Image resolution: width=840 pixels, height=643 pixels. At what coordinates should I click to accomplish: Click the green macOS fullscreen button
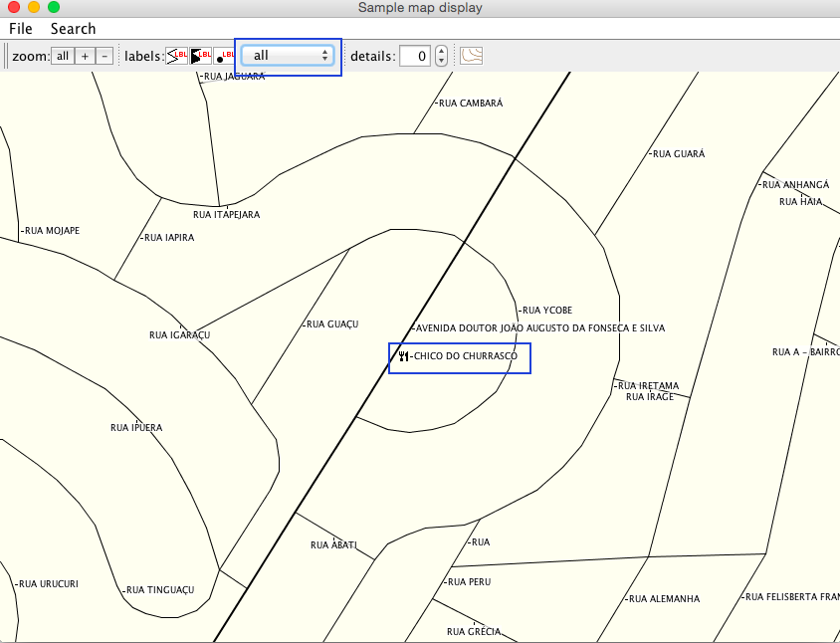[54, 7]
